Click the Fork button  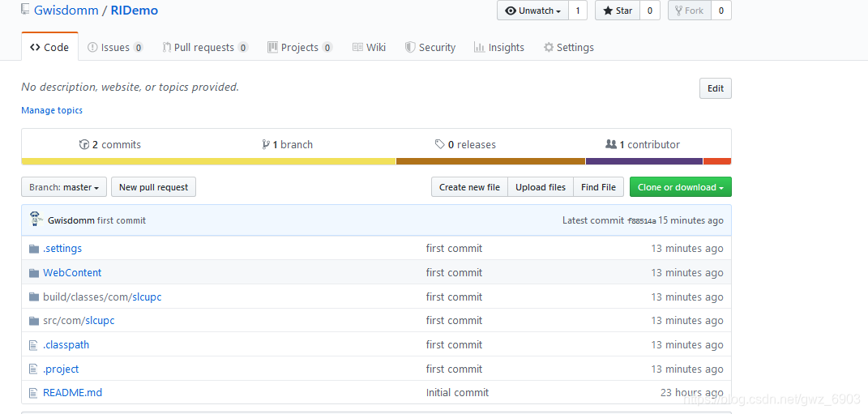pos(689,11)
